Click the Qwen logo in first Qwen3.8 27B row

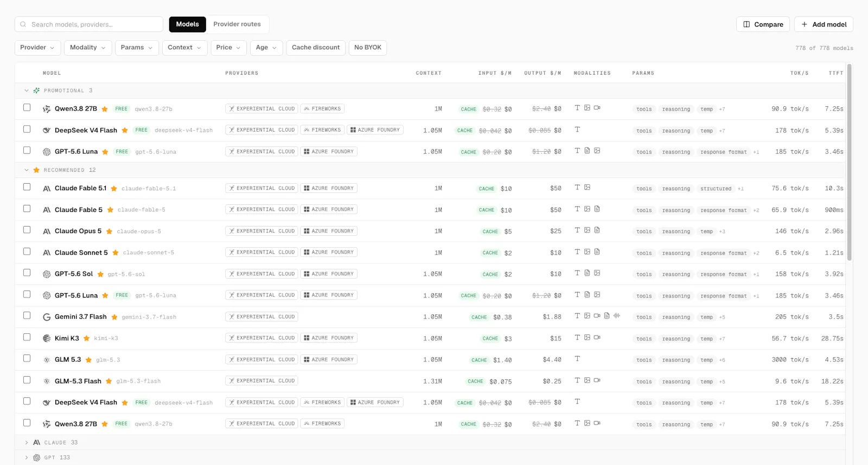[47, 109]
